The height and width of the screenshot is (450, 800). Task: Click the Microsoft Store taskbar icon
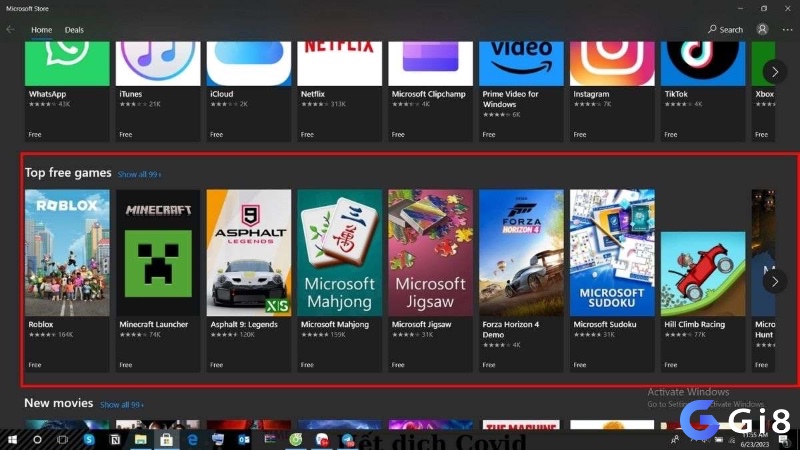pyautogui.click(x=166, y=439)
